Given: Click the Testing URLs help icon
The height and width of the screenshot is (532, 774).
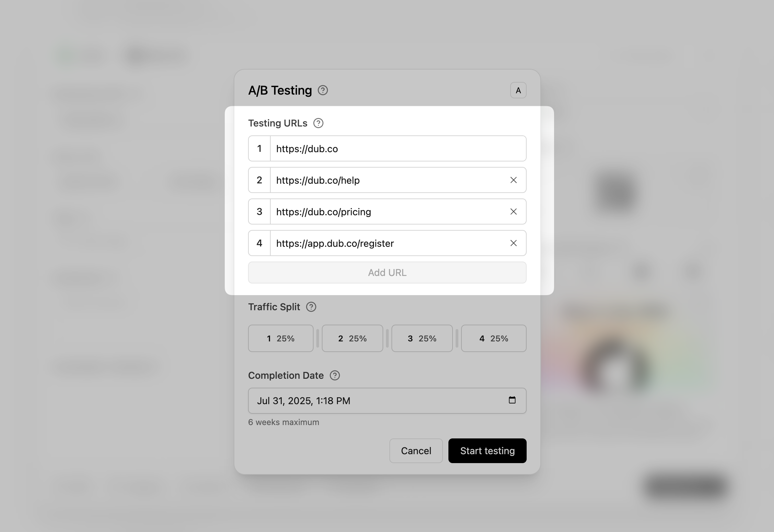Looking at the screenshot, I should [318, 123].
